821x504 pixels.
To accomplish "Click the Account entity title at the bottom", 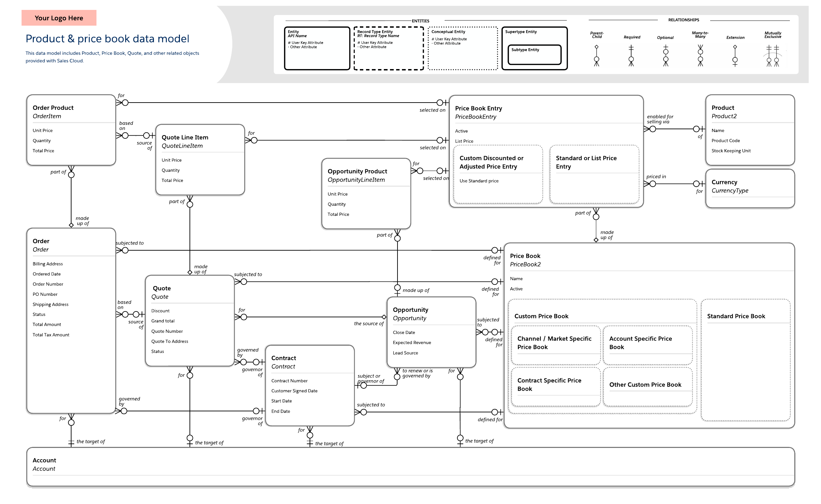I will [x=44, y=460].
